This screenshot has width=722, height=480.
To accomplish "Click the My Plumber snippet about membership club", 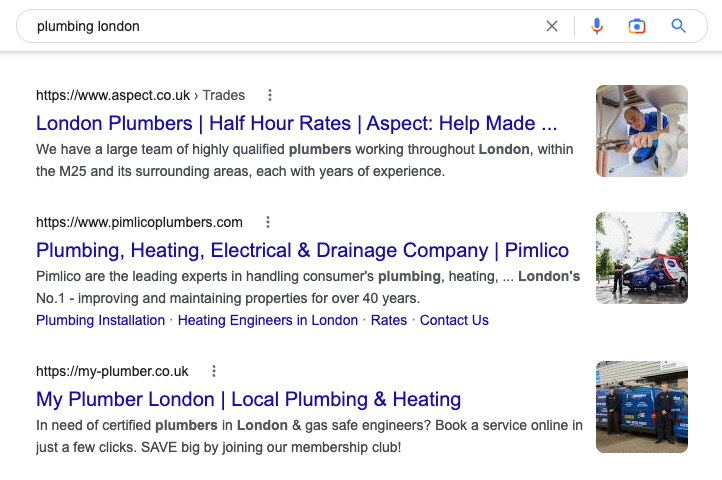I will pos(309,436).
